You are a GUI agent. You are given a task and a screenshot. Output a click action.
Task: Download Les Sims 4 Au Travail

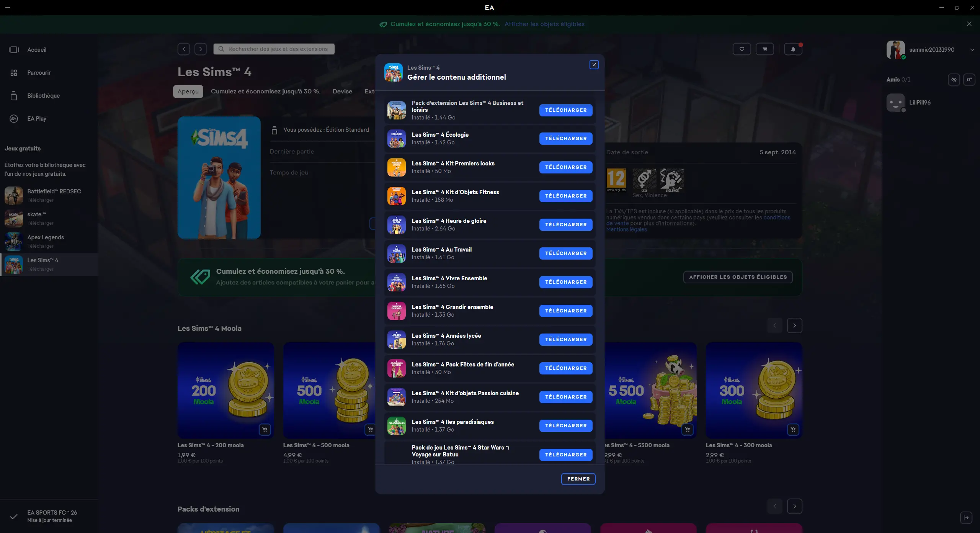coord(566,253)
